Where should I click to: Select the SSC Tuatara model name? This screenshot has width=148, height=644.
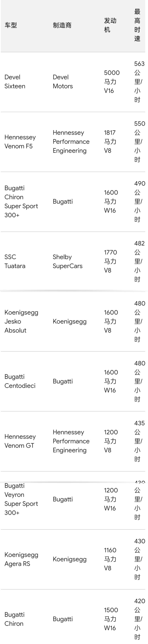click(x=15, y=261)
